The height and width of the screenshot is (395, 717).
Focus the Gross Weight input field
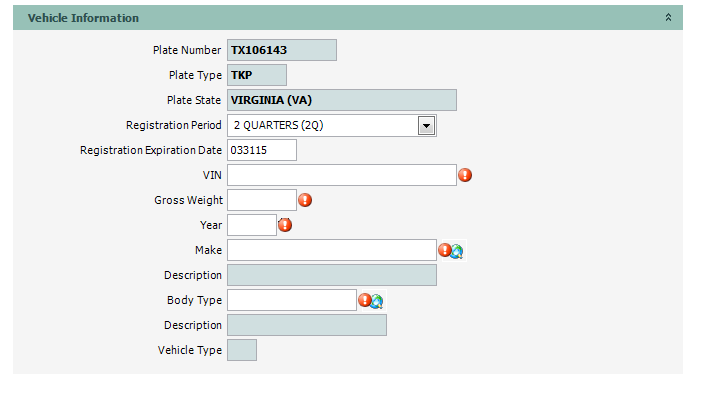(x=262, y=200)
